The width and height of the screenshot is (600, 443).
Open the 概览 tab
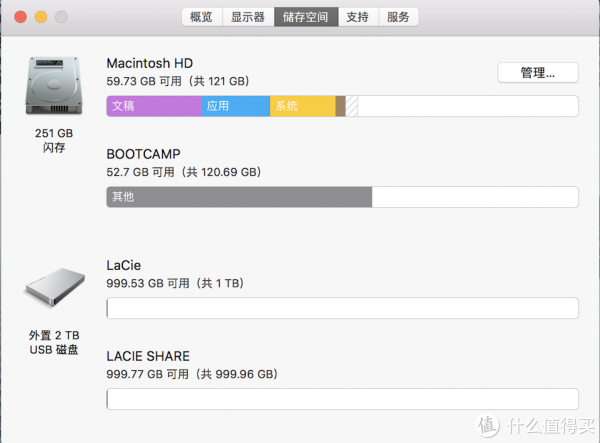202,17
